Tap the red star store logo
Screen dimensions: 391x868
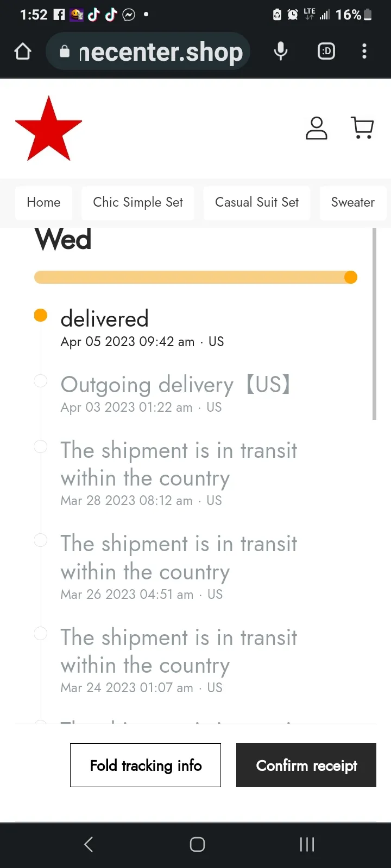tap(49, 129)
